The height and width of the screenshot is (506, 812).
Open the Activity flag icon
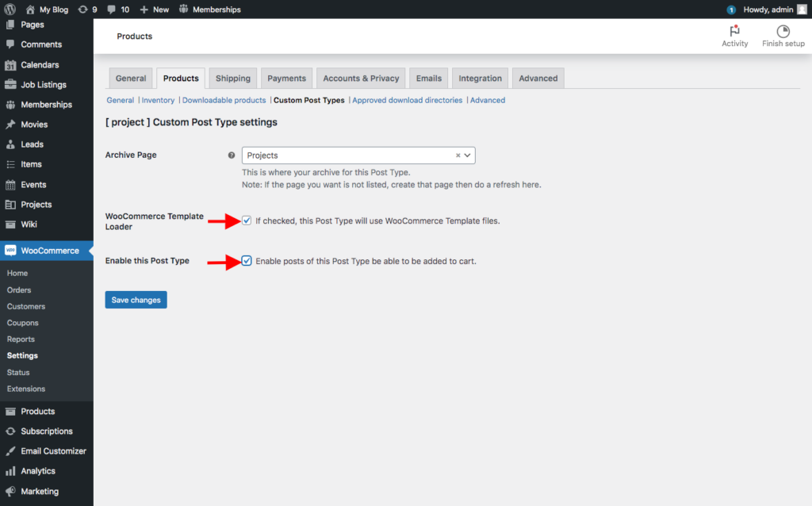(x=734, y=31)
